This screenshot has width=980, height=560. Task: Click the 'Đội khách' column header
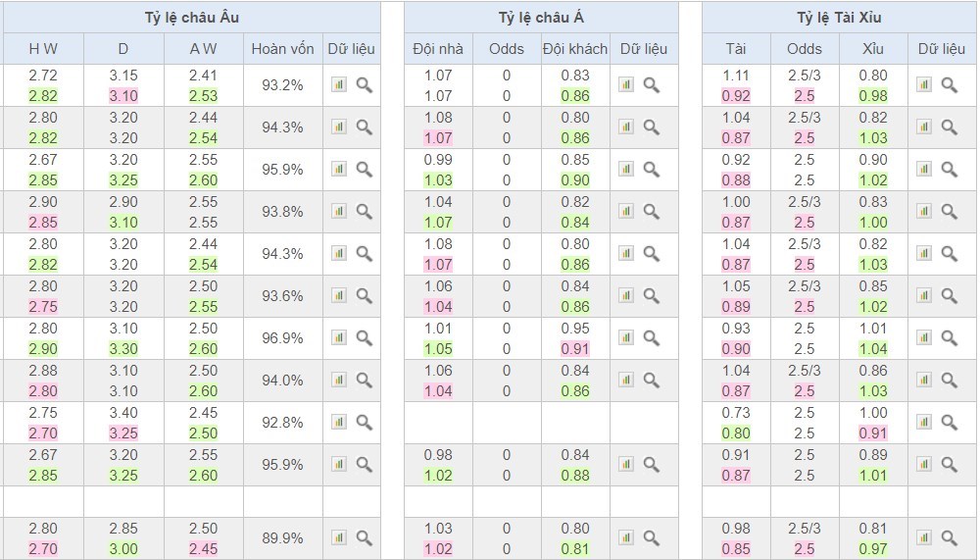click(x=575, y=49)
